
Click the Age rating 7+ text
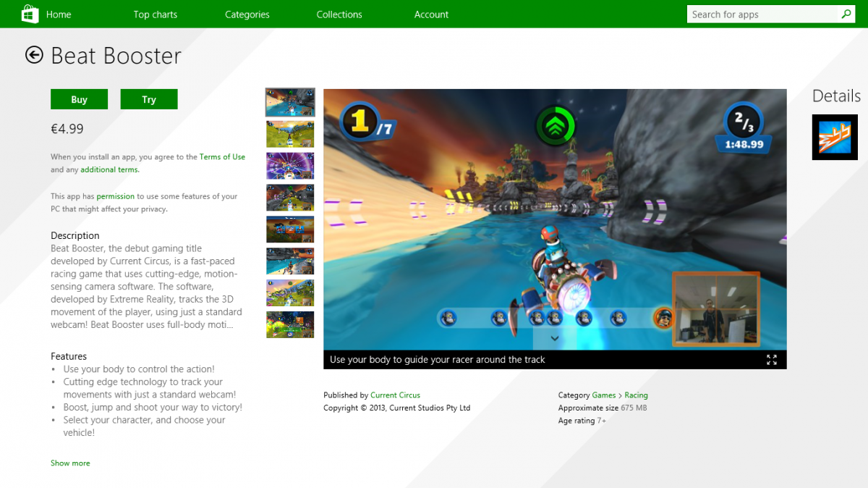click(582, 421)
